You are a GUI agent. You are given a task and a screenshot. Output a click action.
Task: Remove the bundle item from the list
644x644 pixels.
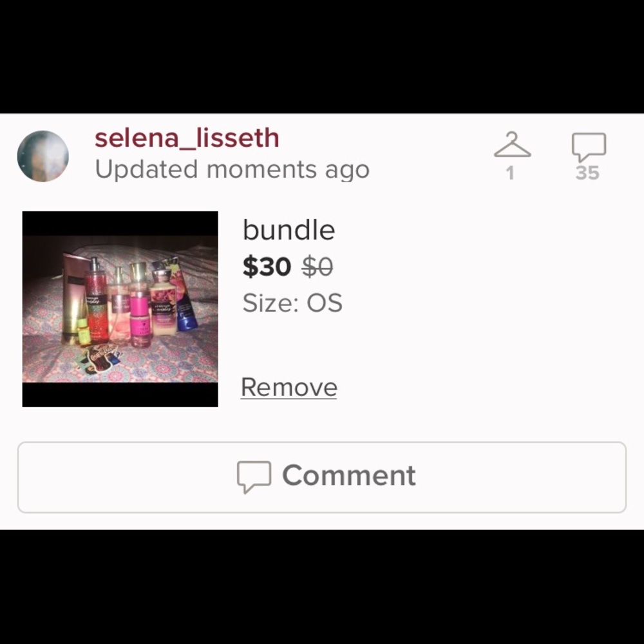tap(289, 387)
